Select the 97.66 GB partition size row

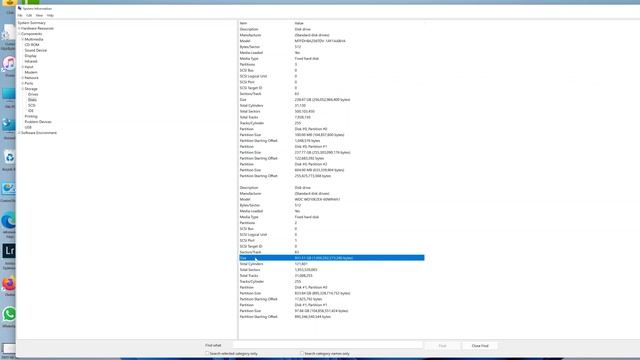click(331, 311)
